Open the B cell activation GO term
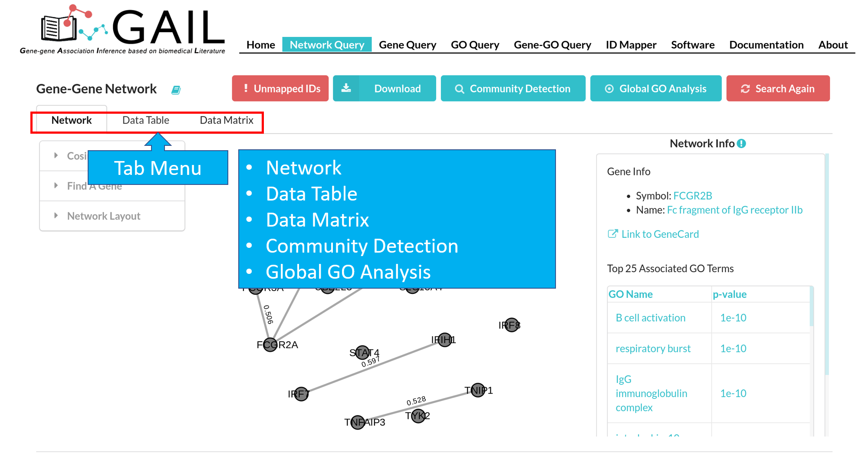 (651, 318)
